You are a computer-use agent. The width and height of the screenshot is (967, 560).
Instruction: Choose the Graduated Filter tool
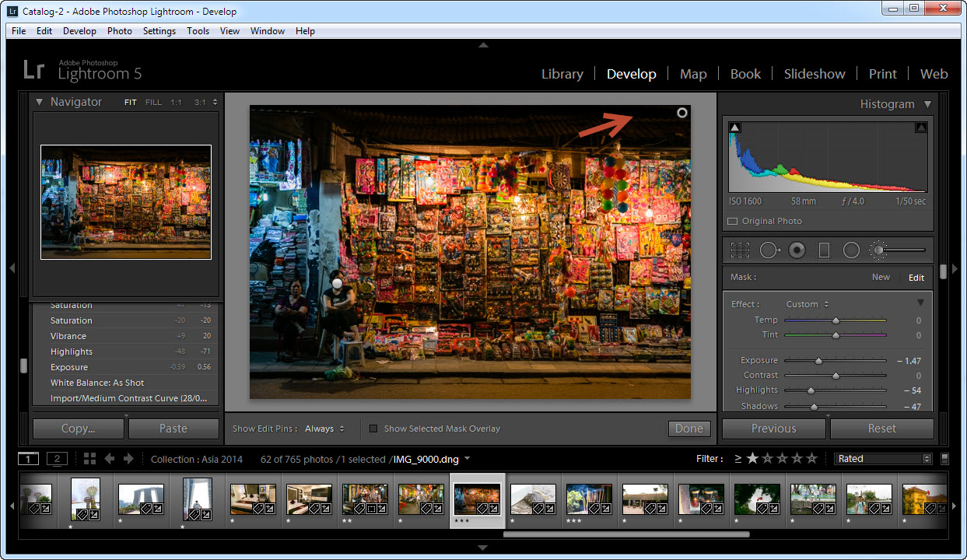[x=825, y=250]
